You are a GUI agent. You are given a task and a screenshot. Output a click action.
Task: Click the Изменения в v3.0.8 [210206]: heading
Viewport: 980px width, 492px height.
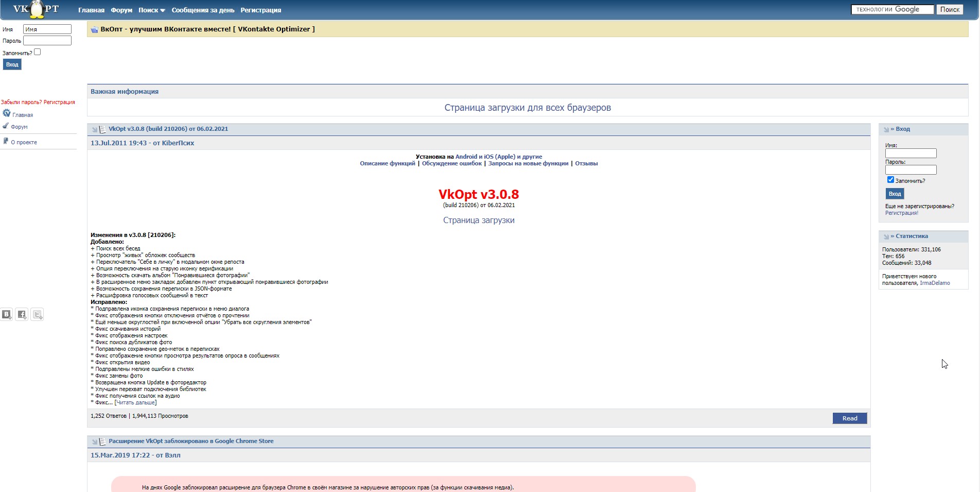tap(133, 235)
